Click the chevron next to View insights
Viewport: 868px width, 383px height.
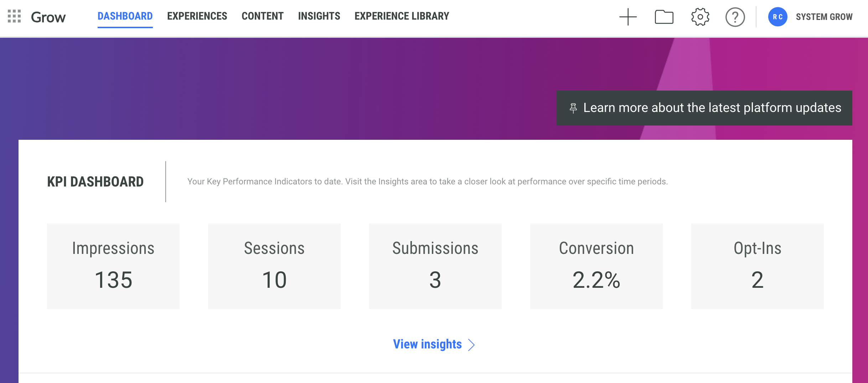coord(471,345)
